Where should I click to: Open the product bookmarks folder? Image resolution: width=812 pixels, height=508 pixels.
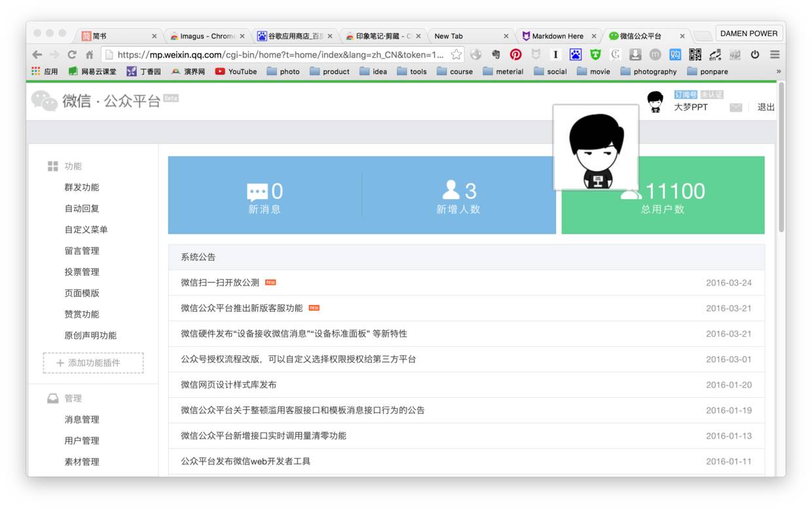pos(329,71)
